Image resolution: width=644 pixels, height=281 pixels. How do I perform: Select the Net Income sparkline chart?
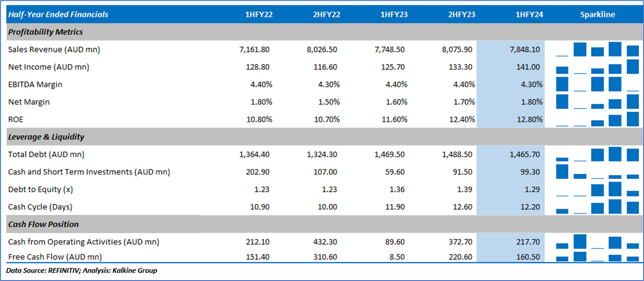click(597, 67)
